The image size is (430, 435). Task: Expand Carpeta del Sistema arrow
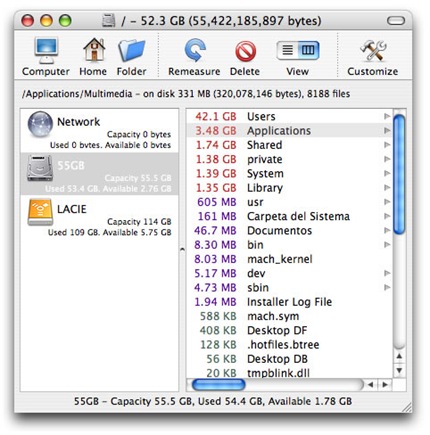click(x=387, y=216)
